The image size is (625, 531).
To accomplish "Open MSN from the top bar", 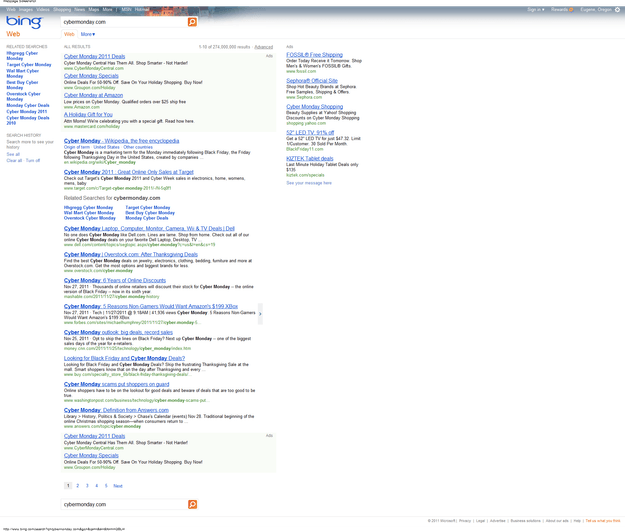I will point(126,10).
